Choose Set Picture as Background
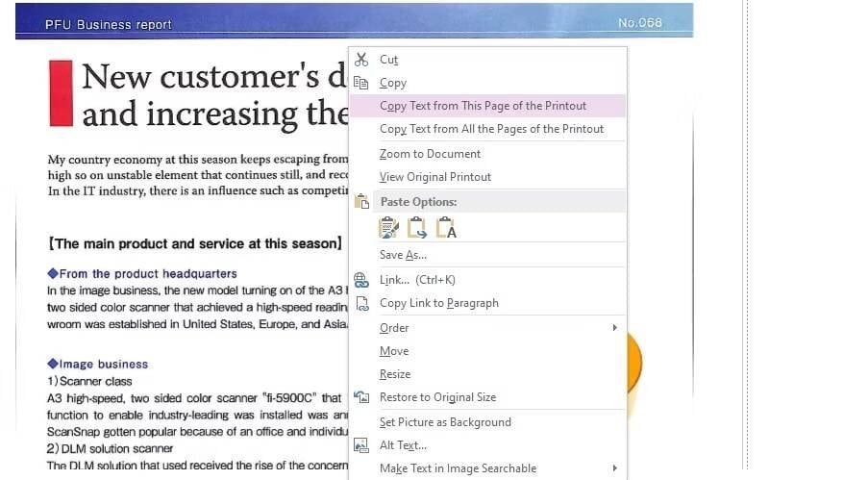 pos(487,422)
